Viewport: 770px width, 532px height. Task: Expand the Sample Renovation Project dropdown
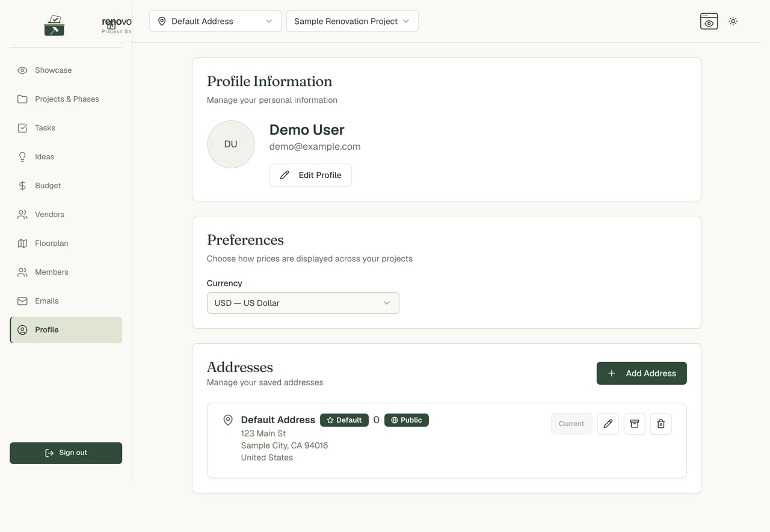[353, 21]
